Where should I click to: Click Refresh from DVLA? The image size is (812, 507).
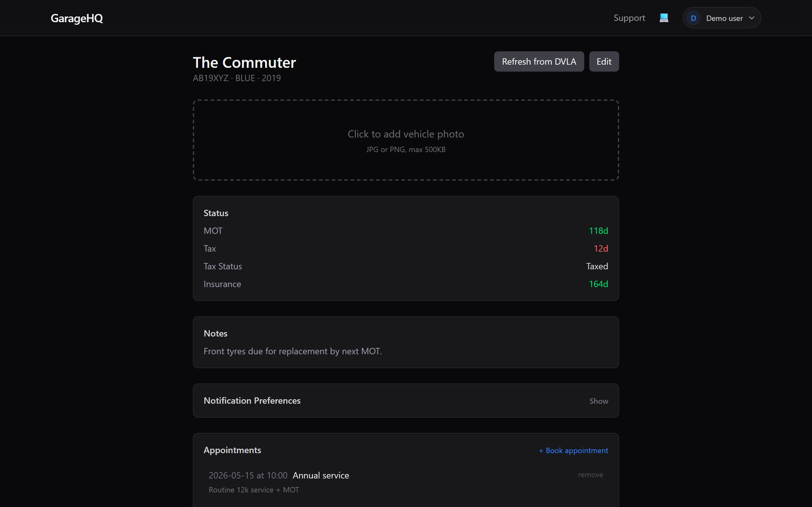pos(539,61)
